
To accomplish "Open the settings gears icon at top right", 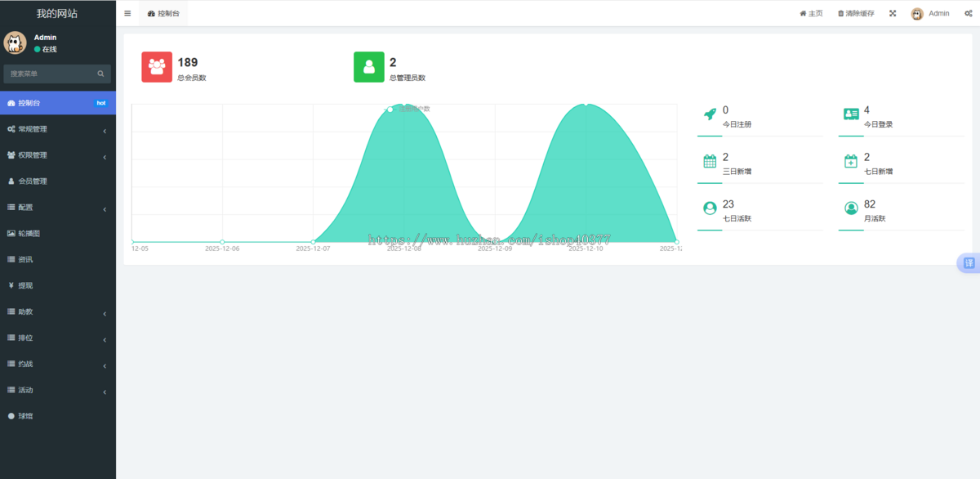I will pos(968,14).
